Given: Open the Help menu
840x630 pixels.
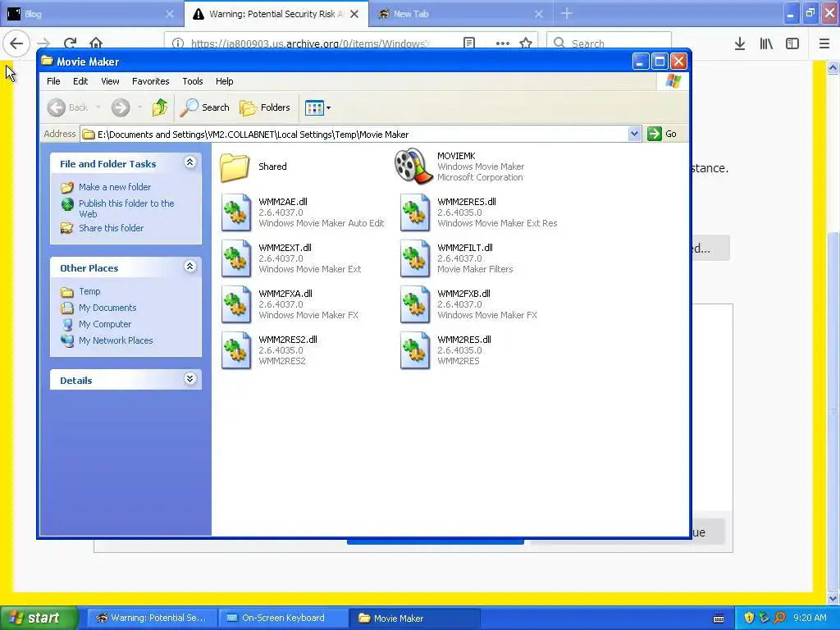Looking at the screenshot, I should tap(225, 81).
